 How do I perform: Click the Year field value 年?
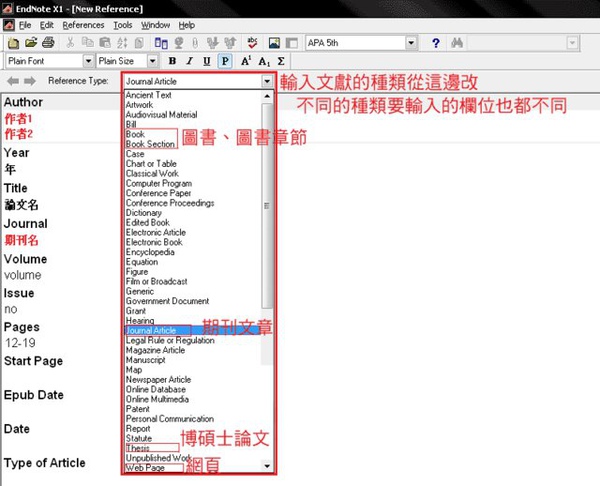(x=10, y=169)
